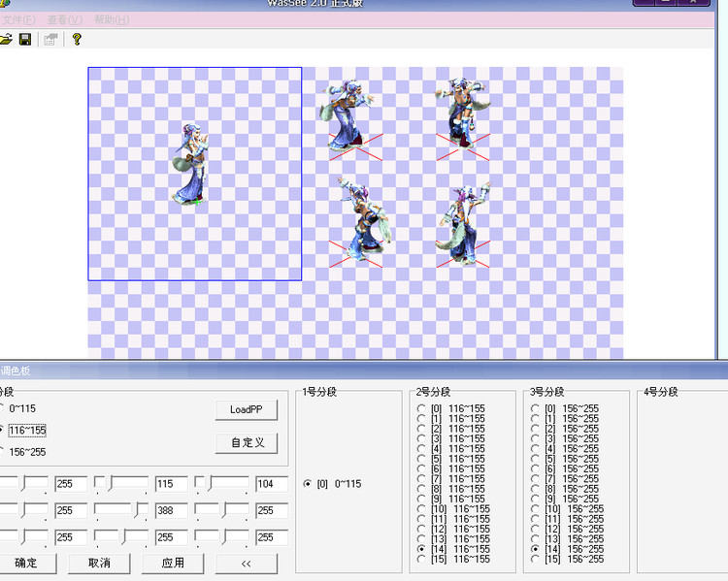Click the top-left input field showing 255
This screenshot has width=728, height=581.
(71, 484)
